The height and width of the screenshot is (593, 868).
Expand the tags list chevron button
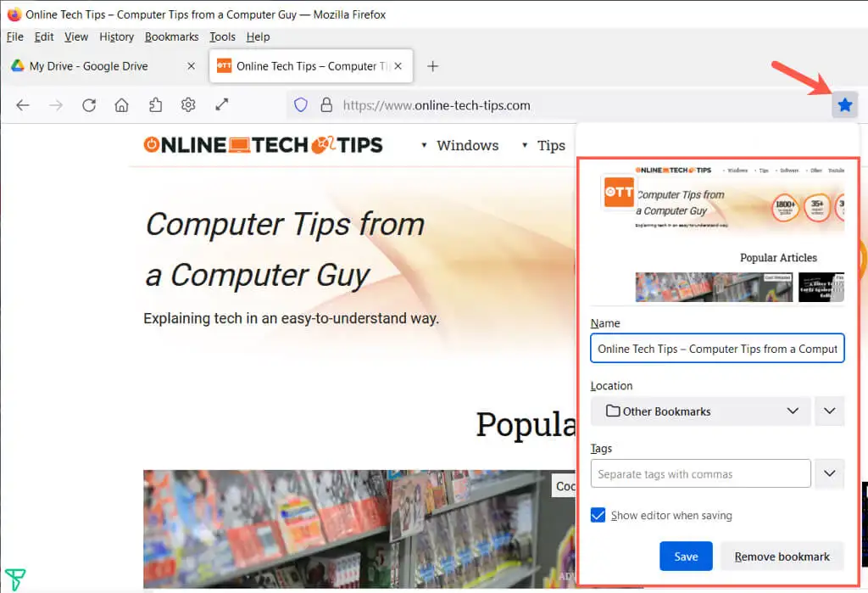tap(829, 474)
